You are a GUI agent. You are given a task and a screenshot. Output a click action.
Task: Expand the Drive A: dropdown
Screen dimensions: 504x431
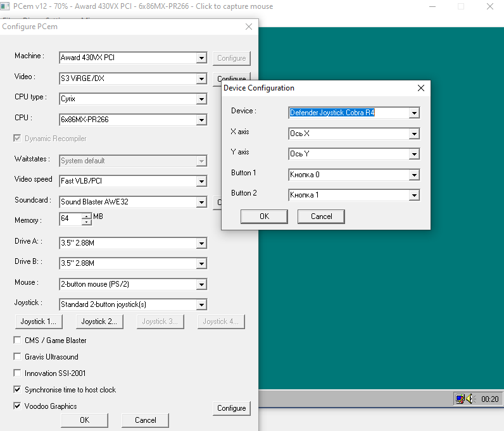click(x=201, y=243)
